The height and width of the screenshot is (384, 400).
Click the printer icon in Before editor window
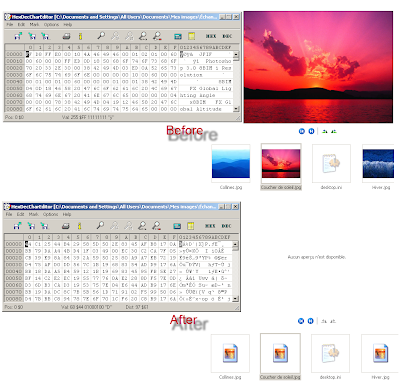66,36
